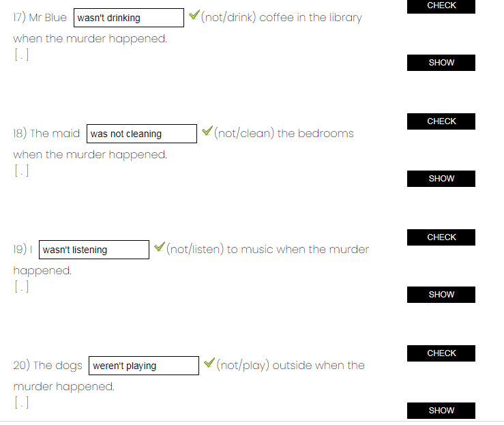Viewport: 504px width, 425px height.
Task: Show the answer for question 17
Action: coord(441,63)
